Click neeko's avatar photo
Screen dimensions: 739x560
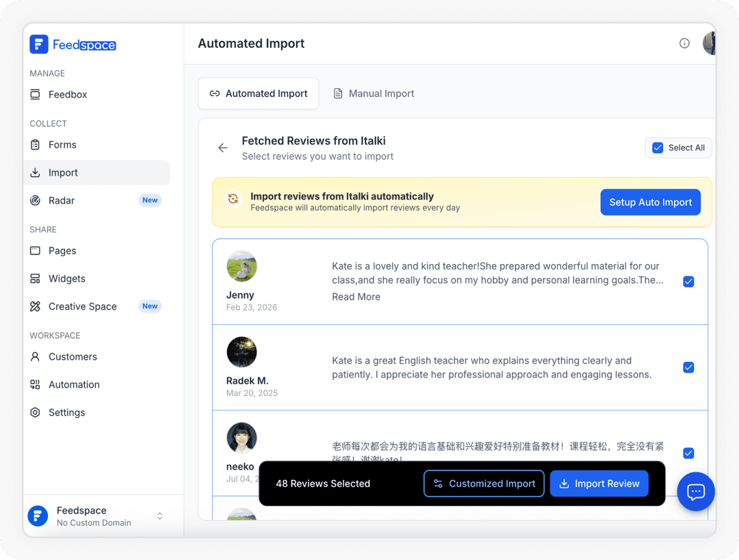[242, 438]
